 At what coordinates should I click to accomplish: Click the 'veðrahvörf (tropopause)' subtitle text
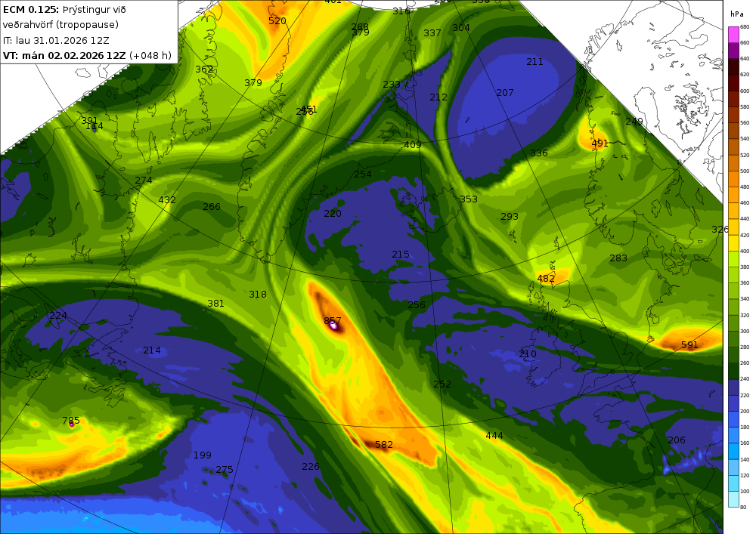point(60,25)
